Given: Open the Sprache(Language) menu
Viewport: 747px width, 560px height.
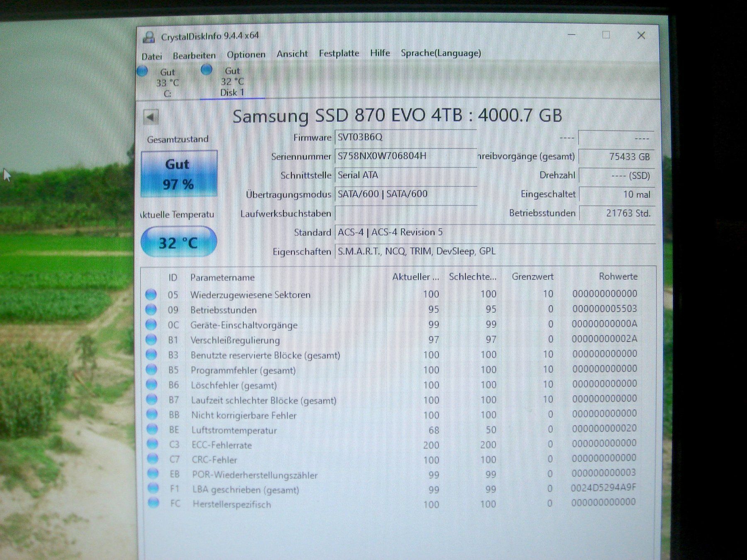Looking at the screenshot, I should [441, 53].
